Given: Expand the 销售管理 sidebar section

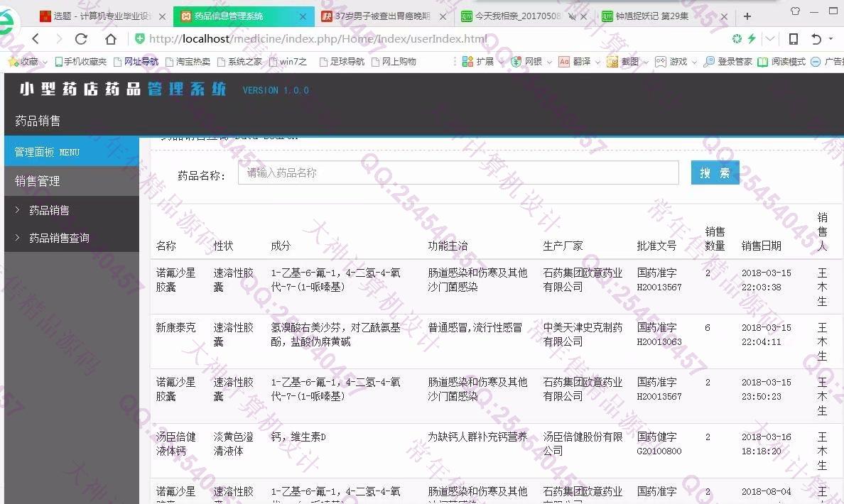Looking at the screenshot, I should click(72, 181).
